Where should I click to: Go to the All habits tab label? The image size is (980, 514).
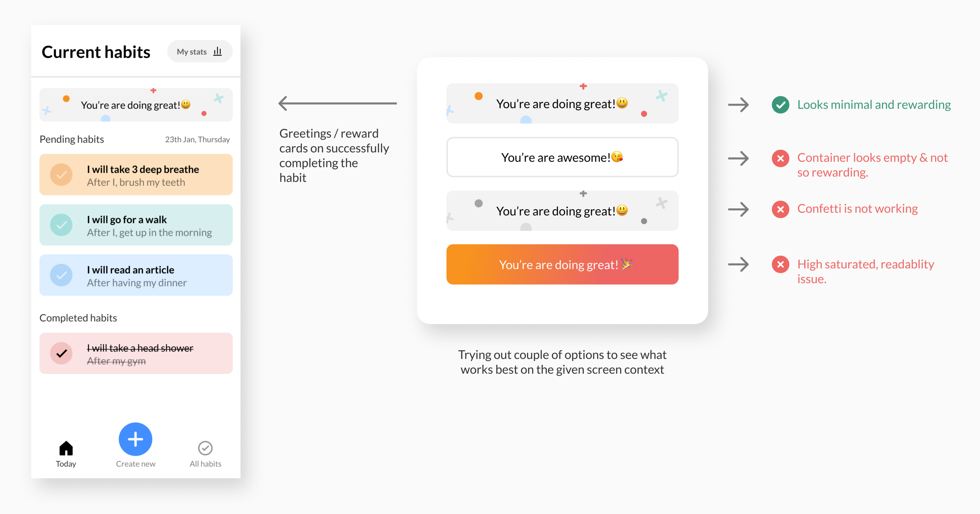point(205,464)
